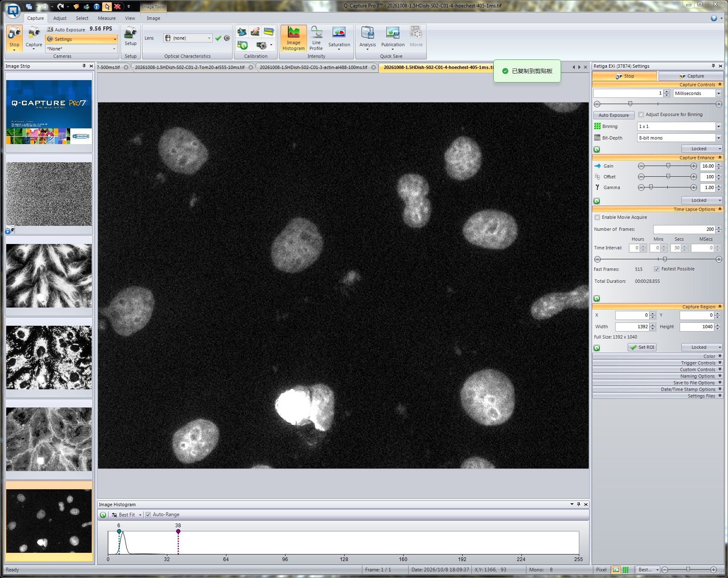Expand the Save to File Options section

click(x=657, y=383)
